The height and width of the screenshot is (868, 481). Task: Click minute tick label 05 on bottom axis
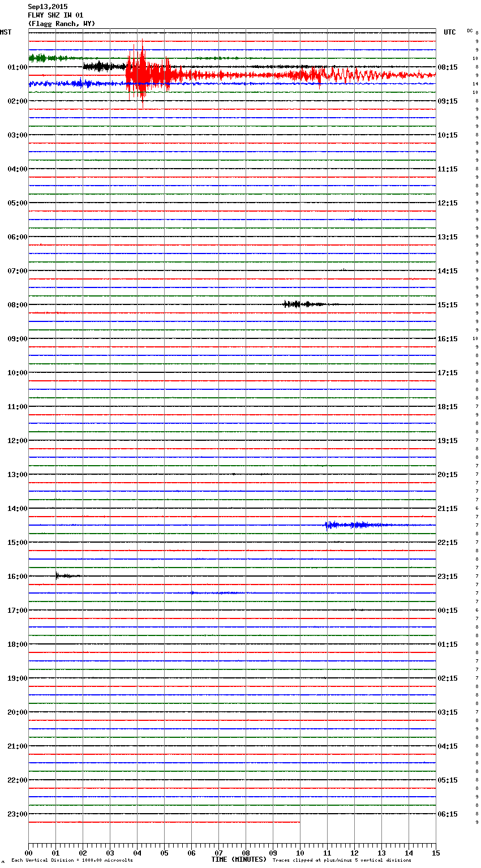point(164,853)
